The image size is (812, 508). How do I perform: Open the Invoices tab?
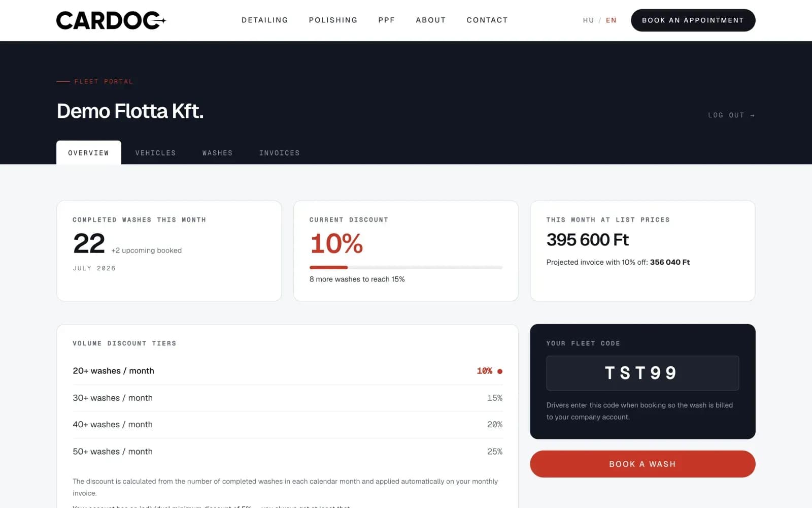(279, 153)
